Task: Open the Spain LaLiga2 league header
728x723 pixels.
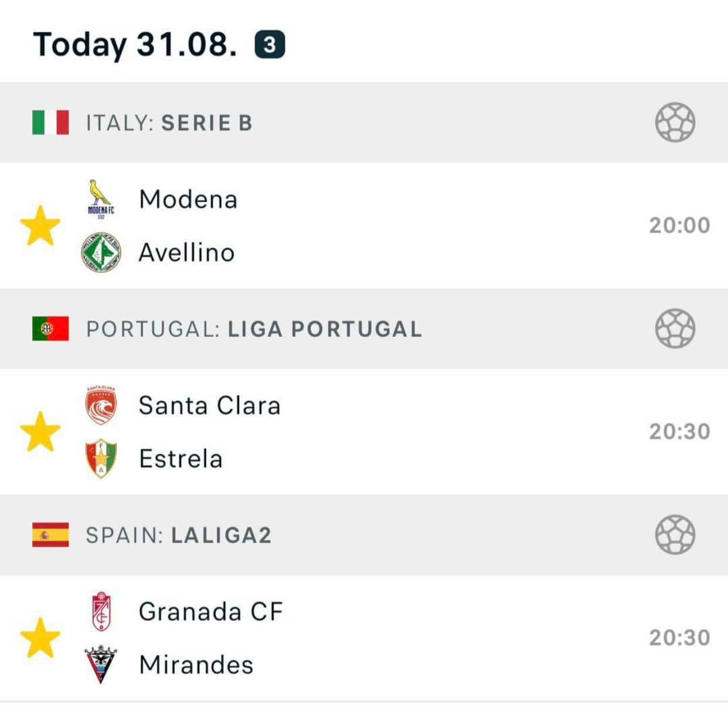Action: tap(364, 535)
